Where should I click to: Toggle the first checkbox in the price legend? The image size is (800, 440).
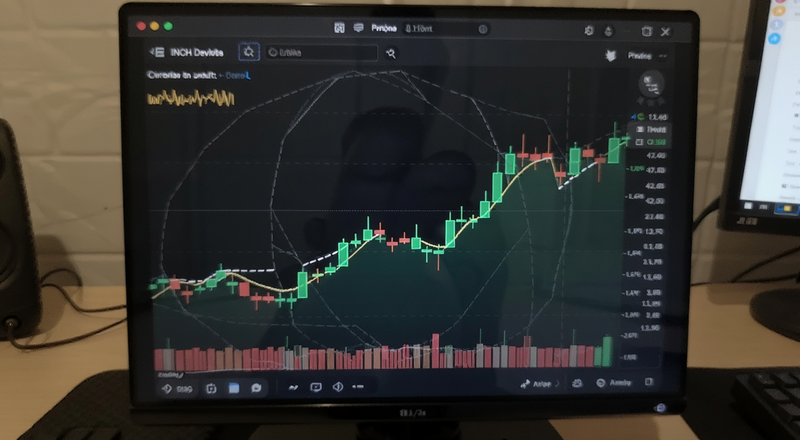coord(641,130)
